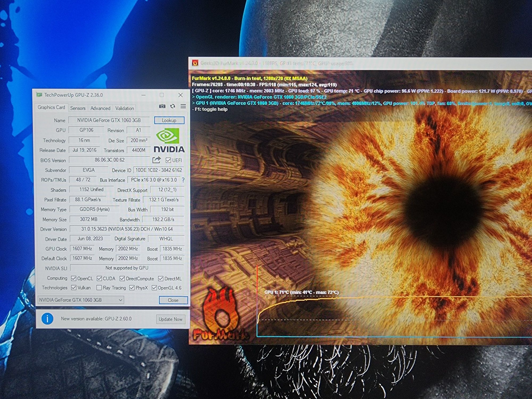
Task: Toggle the Vulkan checkbox
Action: coord(74,288)
